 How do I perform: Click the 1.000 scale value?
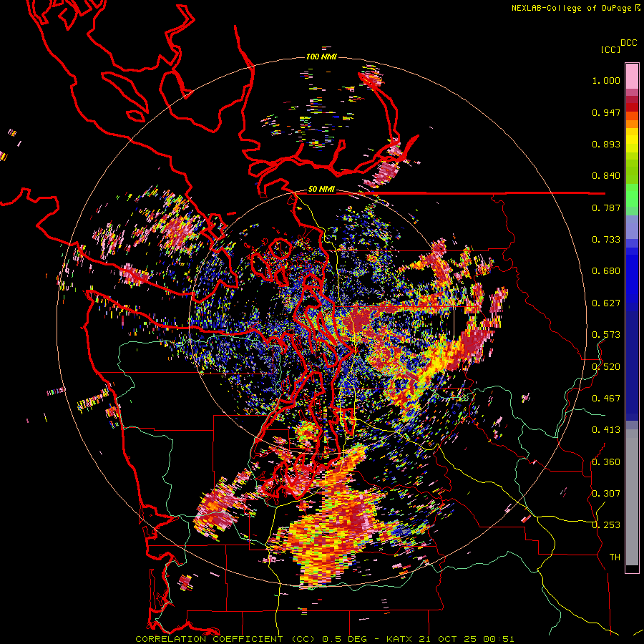click(606, 80)
